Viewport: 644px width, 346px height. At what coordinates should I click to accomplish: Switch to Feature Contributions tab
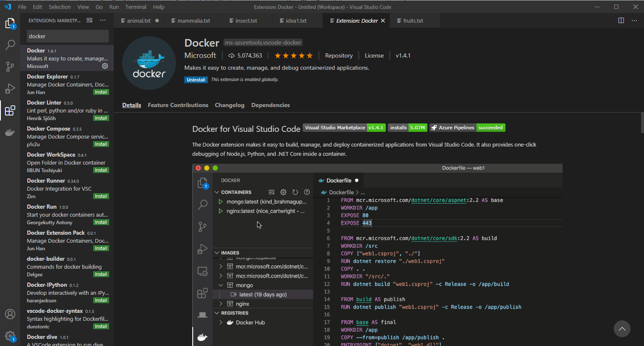point(178,105)
